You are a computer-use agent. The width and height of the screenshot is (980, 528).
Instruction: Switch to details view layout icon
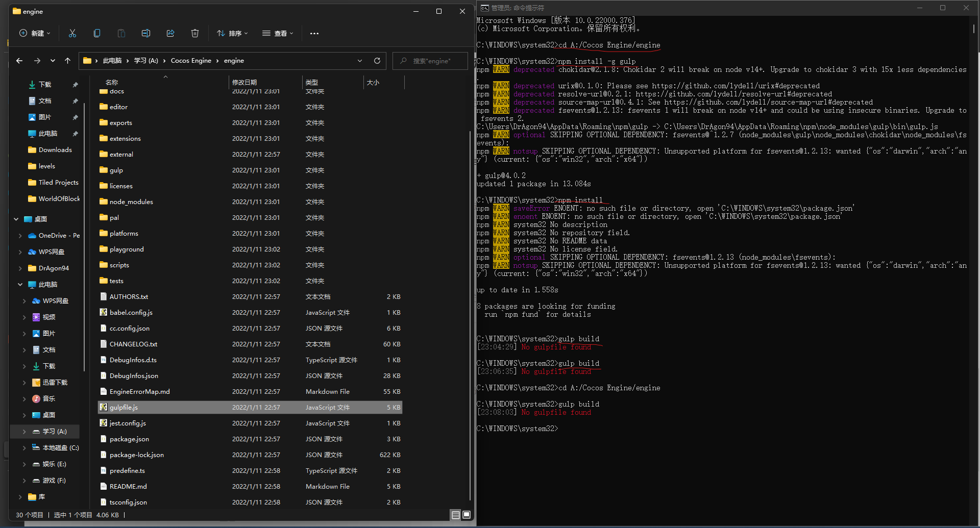pyautogui.click(x=455, y=515)
